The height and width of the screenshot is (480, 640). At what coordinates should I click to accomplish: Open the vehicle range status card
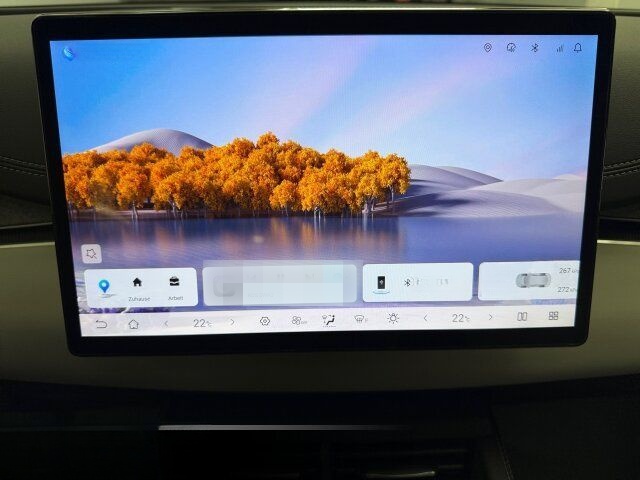pos(529,281)
